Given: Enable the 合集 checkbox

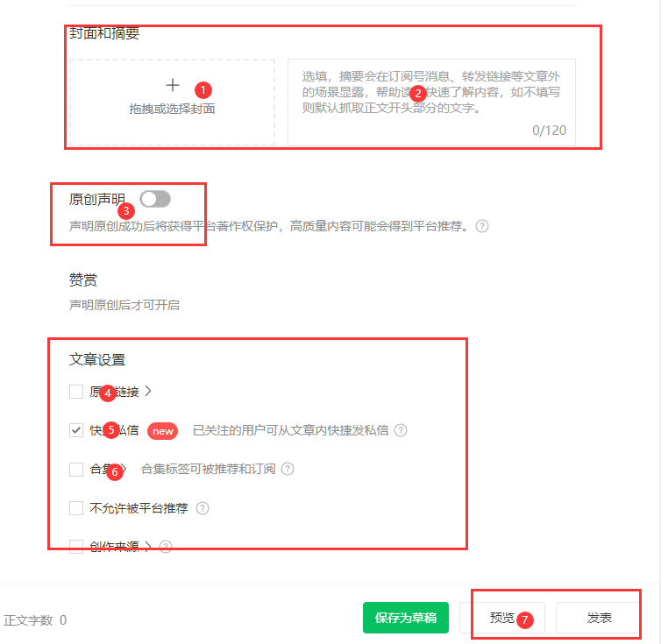Looking at the screenshot, I should tap(76, 469).
